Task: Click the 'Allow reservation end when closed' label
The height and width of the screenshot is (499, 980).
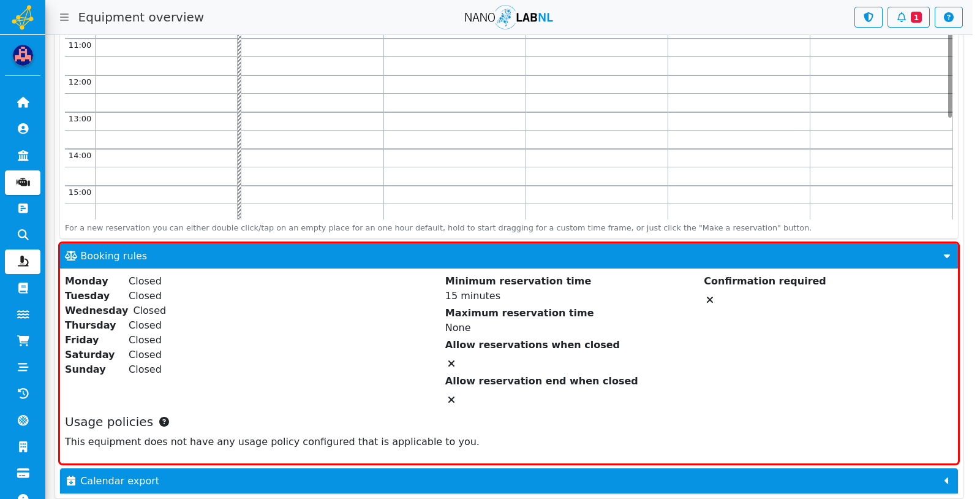Action: 541,381
